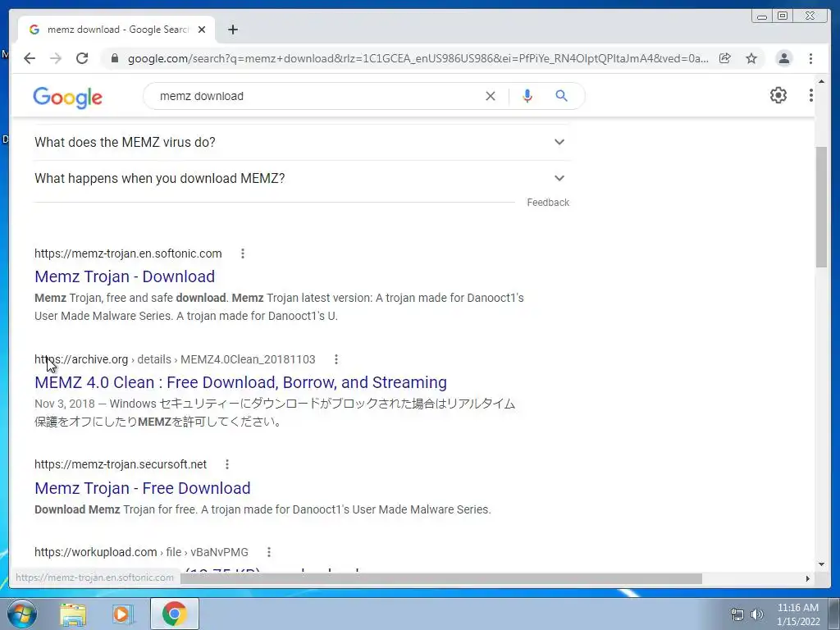View site information lock icon
Image resolution: width=840 pixels, height=630 pixels.
click(114, 58)
